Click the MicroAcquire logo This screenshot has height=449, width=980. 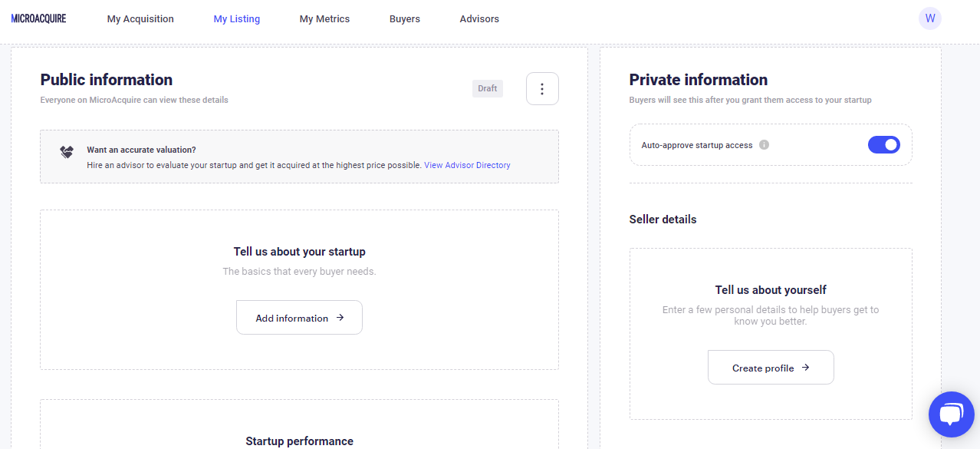tap(38, 18)
